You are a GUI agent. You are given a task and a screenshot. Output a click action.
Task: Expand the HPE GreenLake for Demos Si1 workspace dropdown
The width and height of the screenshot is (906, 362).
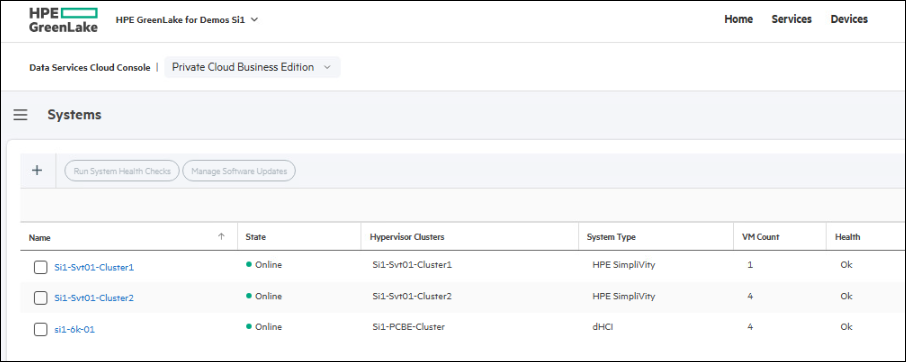[x=187, y=20]
